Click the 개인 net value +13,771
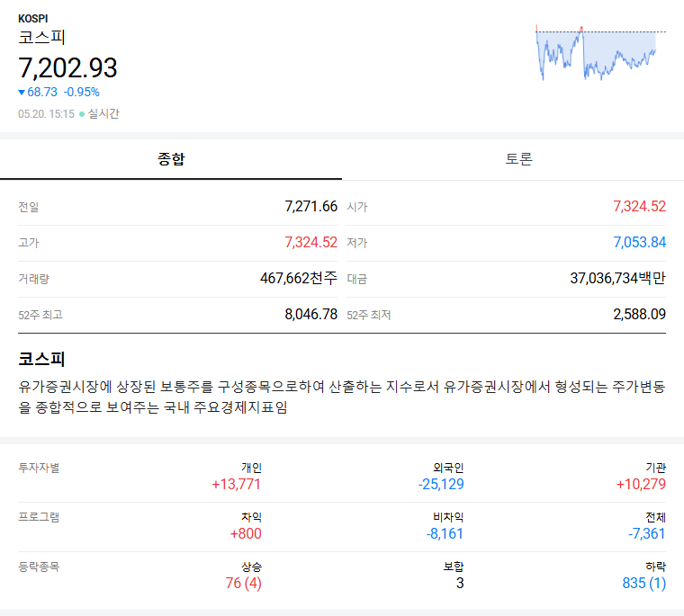Image resolution: width=684 pixels, height=616 pixels. click(x=236, y=484)
